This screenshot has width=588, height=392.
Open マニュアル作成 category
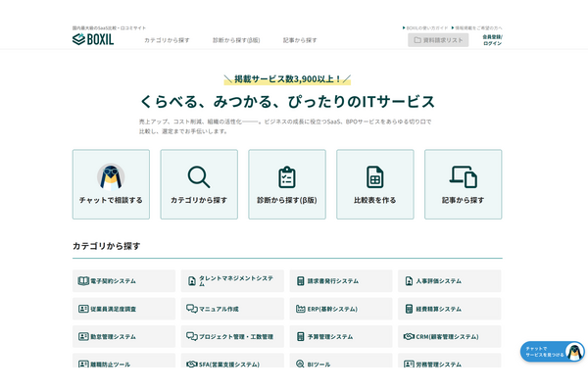coord(232,309)
